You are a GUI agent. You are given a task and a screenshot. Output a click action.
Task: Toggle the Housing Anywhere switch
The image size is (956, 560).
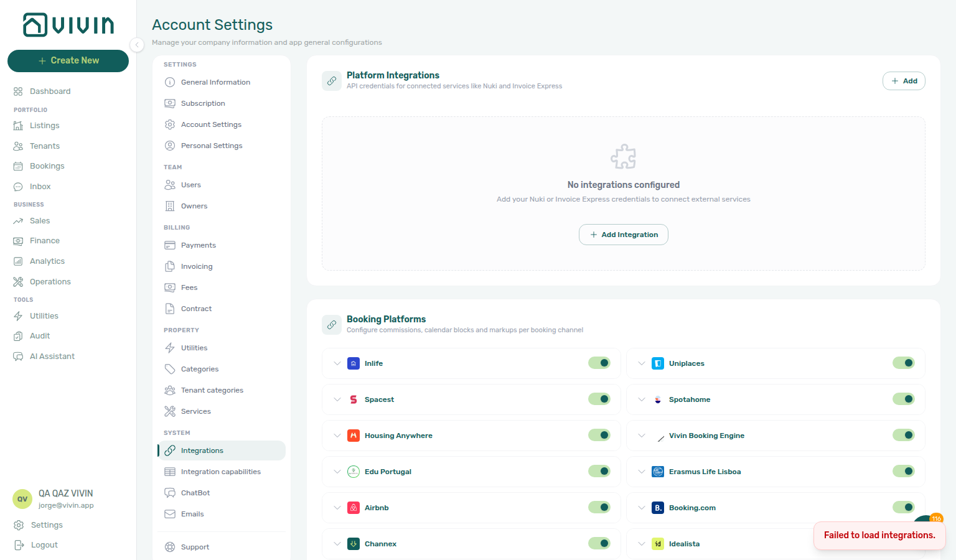(599, 435)
